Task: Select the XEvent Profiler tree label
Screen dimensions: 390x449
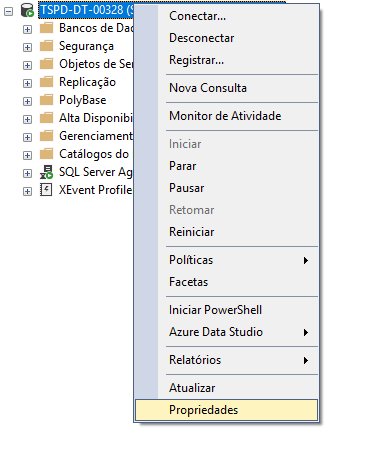Action: click(x=96, y=190)
